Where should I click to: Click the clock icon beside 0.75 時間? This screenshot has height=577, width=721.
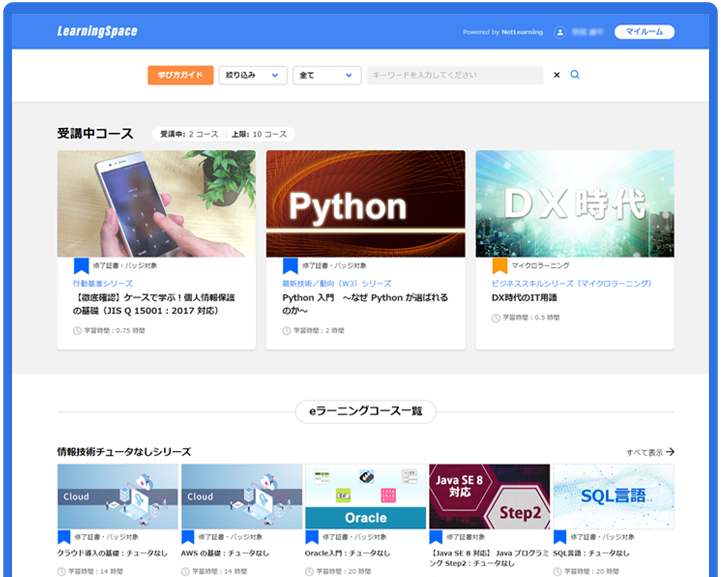77,331
